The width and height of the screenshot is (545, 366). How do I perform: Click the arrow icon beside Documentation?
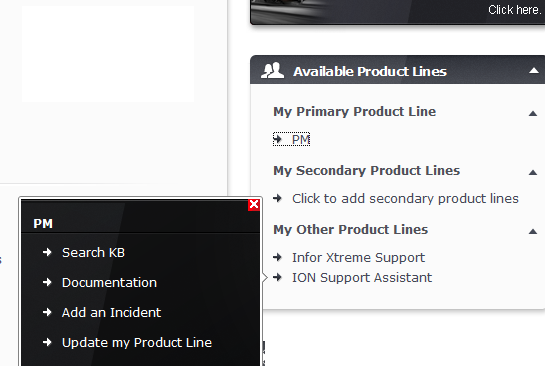point(47,282)
